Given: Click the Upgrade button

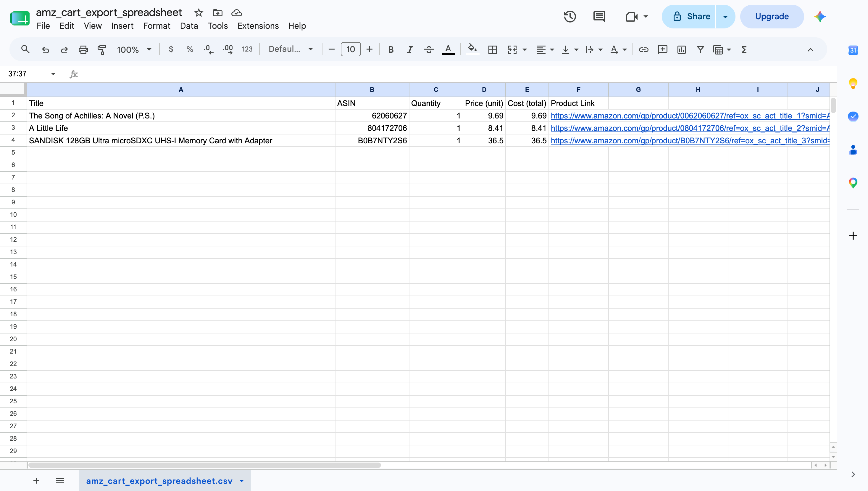Looking at the screenshot, I should [x=772, y=17].
